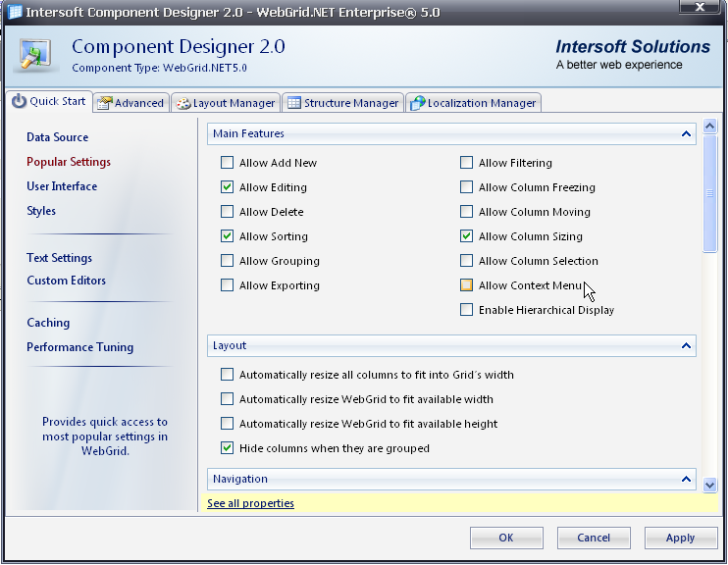This screenshot has height=565, width=728.
Task: Close the Component Designer window
Action: [701, 7]
